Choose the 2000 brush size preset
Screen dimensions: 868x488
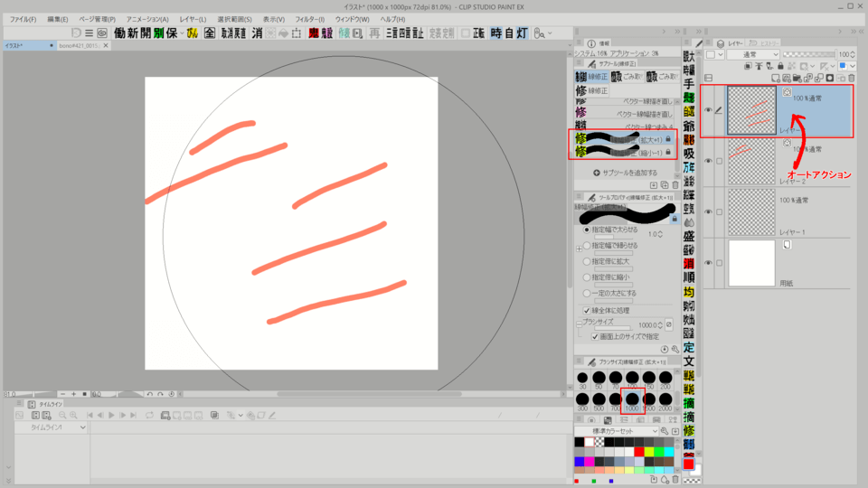pyautogui.click(x=666, y=399)
